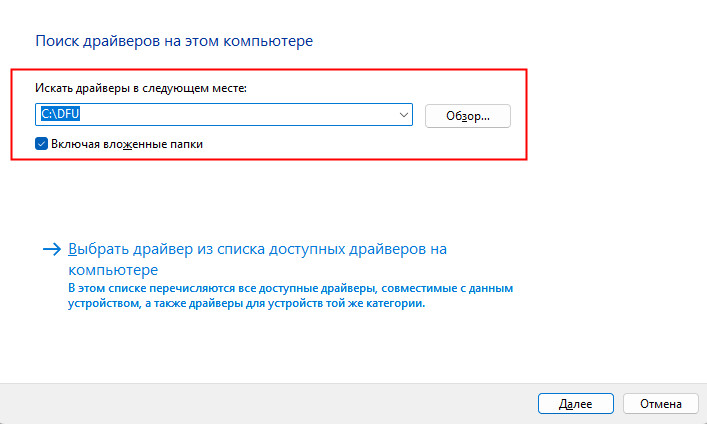
Task: Click the word "компьютере" on the link's second line
Action: coord(115,270)
